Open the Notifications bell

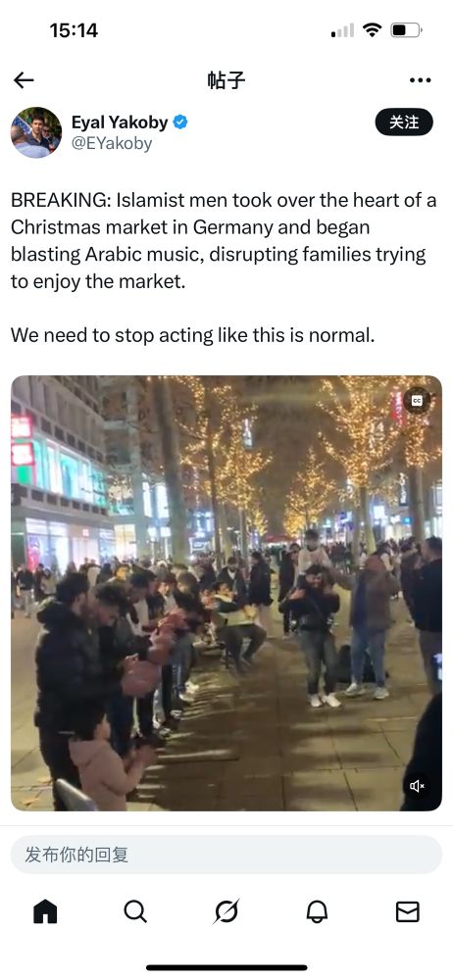tap(318, 911)
